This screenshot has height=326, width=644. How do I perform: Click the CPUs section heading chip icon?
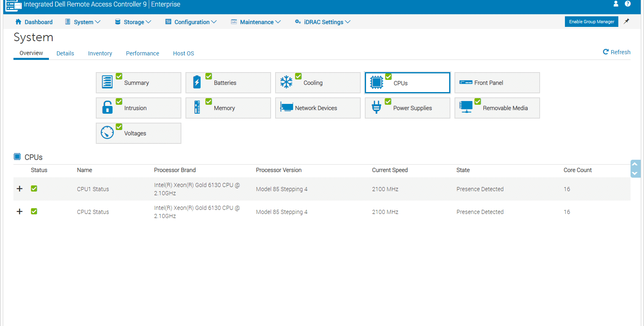(x=17, y=156)
